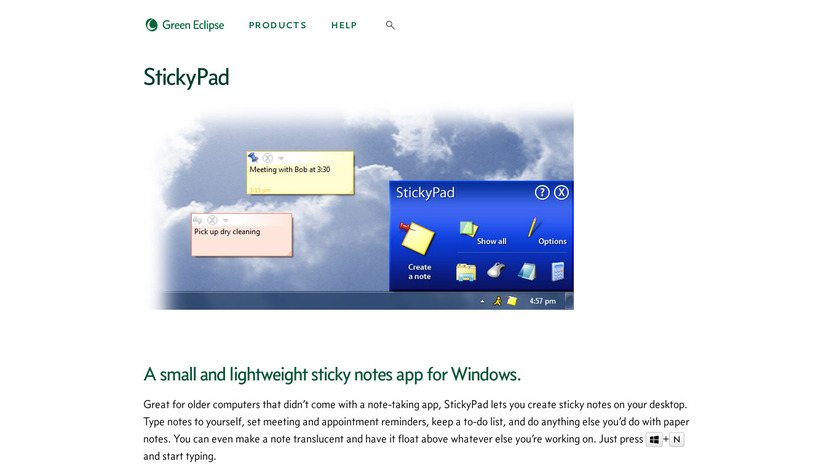This screenshot has height=472, width=840.
Task: Open StickyPad panel help question mark
Action: click(542, 192)
